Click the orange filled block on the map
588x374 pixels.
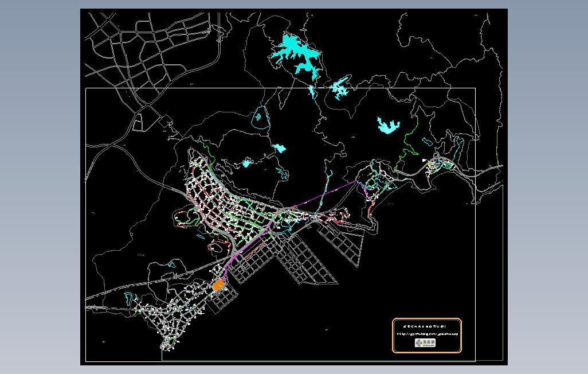218,285
